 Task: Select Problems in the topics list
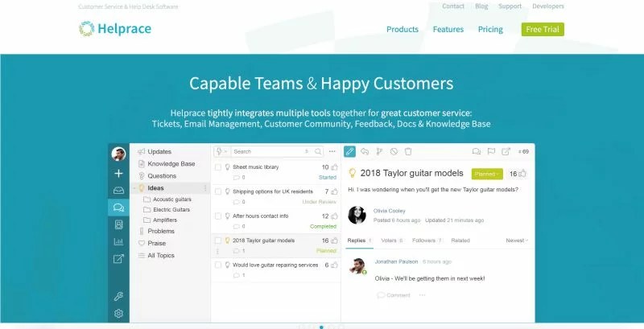click(x=161, y=231)
